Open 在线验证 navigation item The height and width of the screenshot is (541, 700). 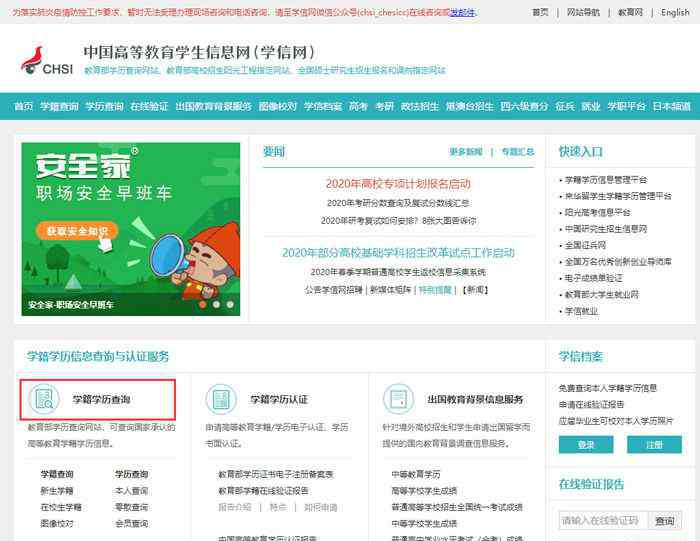[x=149, y=106]
